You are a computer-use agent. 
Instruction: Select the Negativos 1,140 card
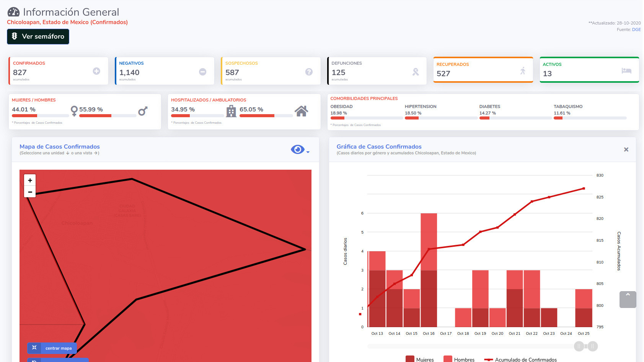click(x=165, y=71)
